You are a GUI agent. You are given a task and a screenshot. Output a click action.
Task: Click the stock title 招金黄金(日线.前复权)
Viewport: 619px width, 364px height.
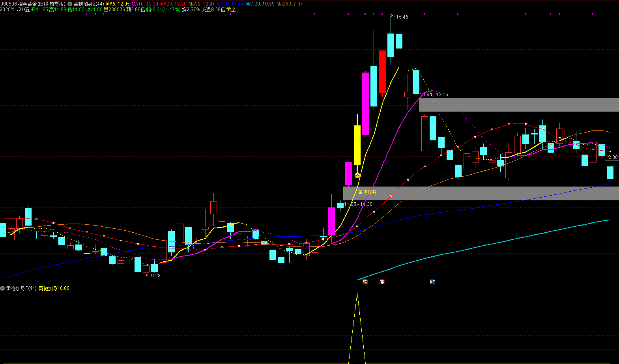tap(41, 4)
